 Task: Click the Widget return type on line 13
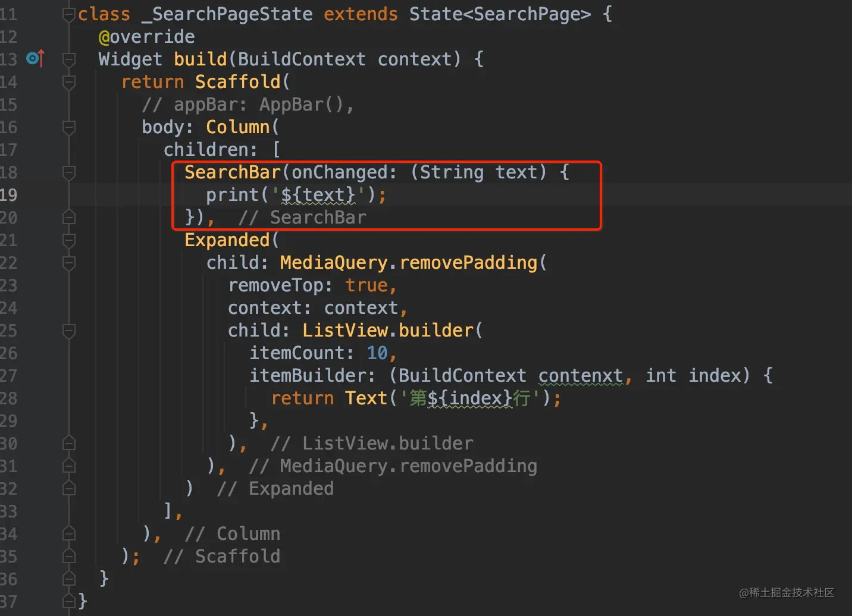pyautogui.click(x=130, y=59)
